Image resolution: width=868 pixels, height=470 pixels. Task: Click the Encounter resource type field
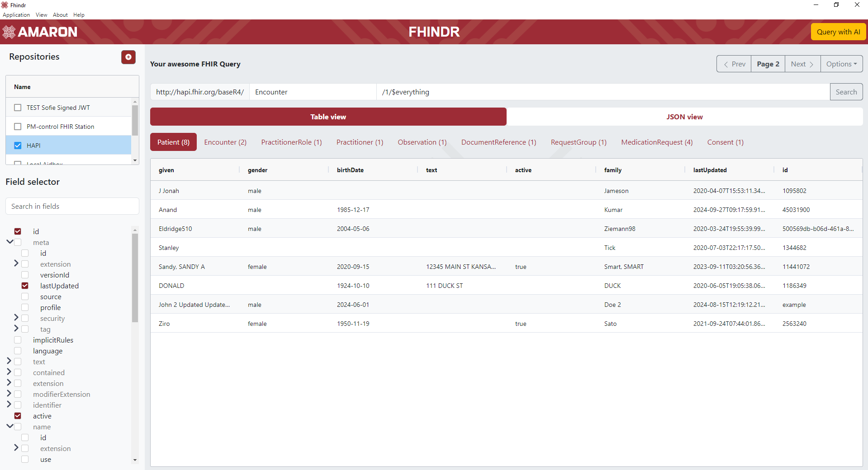(313, 92)
